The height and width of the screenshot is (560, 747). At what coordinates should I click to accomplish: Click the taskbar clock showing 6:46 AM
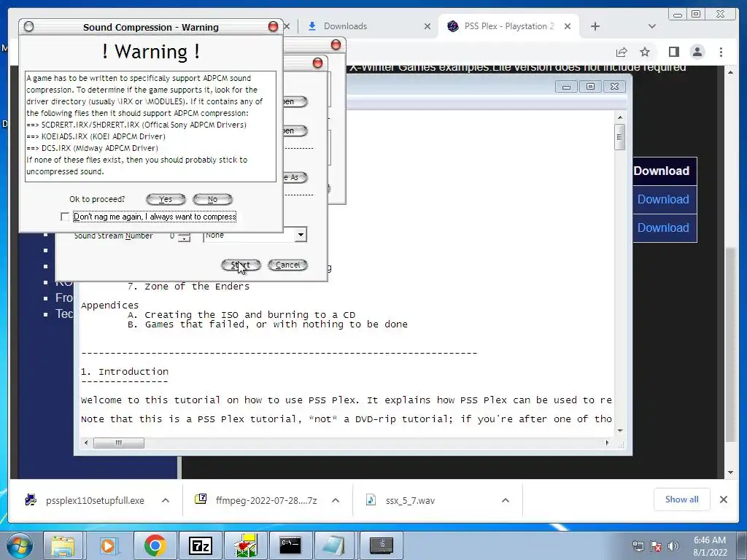click(x=710, y=546)
